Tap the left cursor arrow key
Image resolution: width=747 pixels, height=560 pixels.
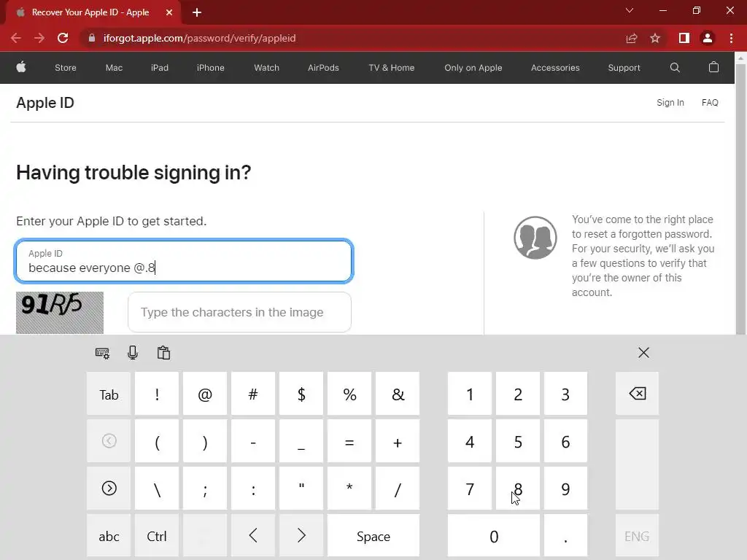253,535
